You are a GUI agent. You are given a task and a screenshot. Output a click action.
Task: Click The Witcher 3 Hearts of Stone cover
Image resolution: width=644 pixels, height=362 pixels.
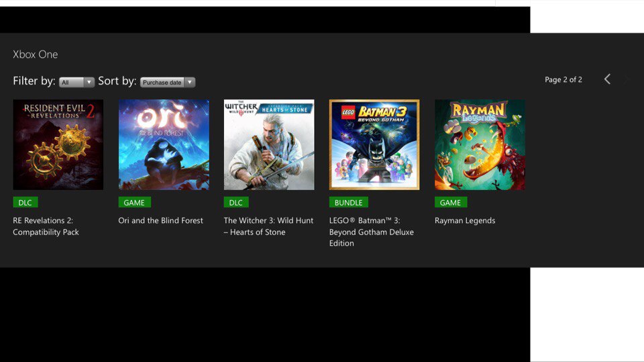[269, 144]
